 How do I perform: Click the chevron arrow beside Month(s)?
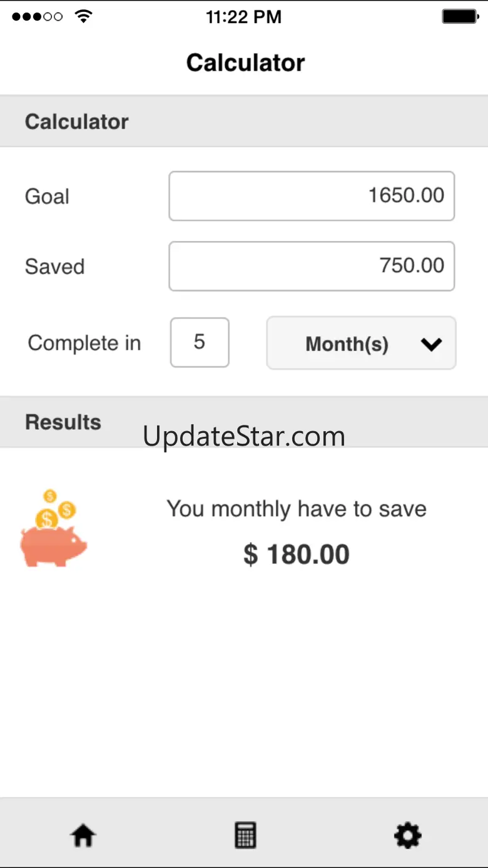click(432, 344)
